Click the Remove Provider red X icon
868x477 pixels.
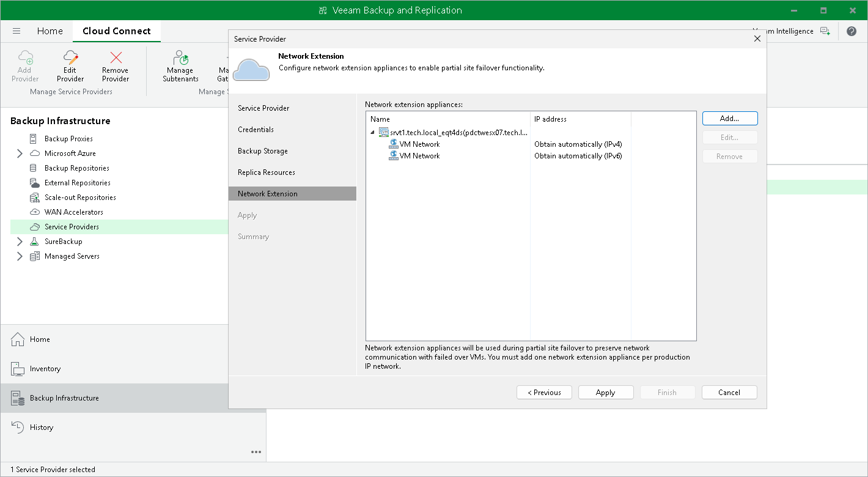pos(116,58)
